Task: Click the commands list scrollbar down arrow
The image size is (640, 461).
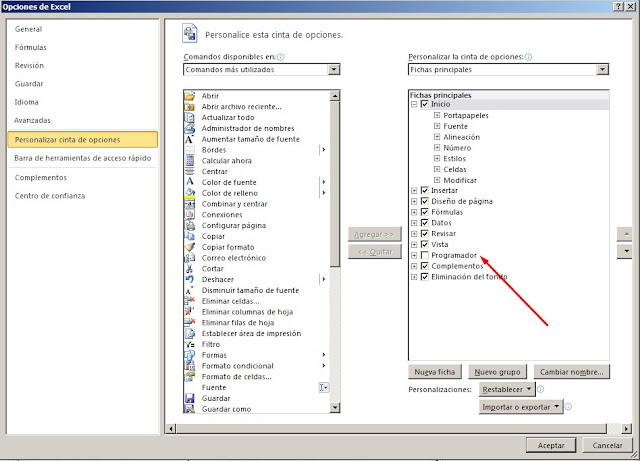Action: tap(335, 408)
